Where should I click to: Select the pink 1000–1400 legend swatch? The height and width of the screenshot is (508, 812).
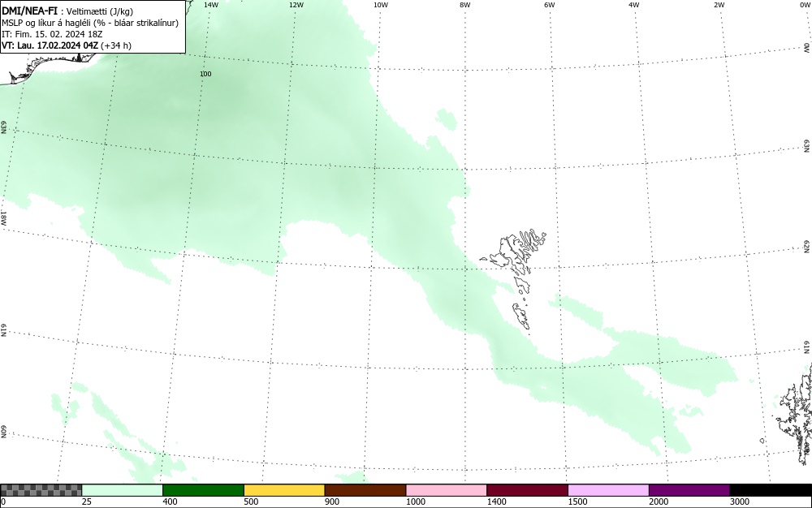click(447, 490)
